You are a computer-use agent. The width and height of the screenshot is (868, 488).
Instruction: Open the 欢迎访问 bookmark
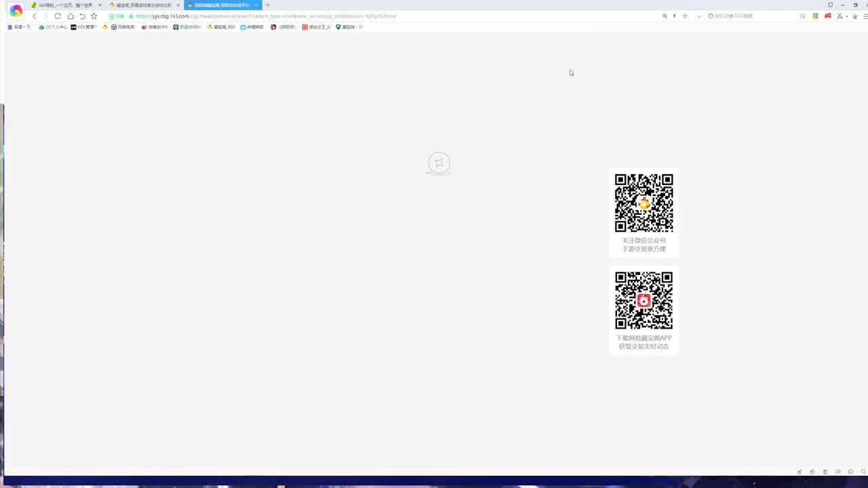click(187, 27)
